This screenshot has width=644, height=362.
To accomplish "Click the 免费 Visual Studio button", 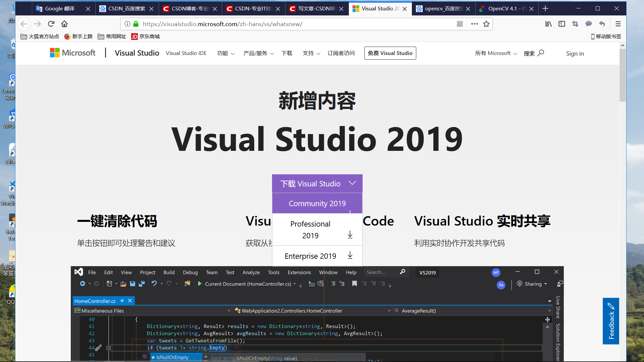I will tap(390, 53).
